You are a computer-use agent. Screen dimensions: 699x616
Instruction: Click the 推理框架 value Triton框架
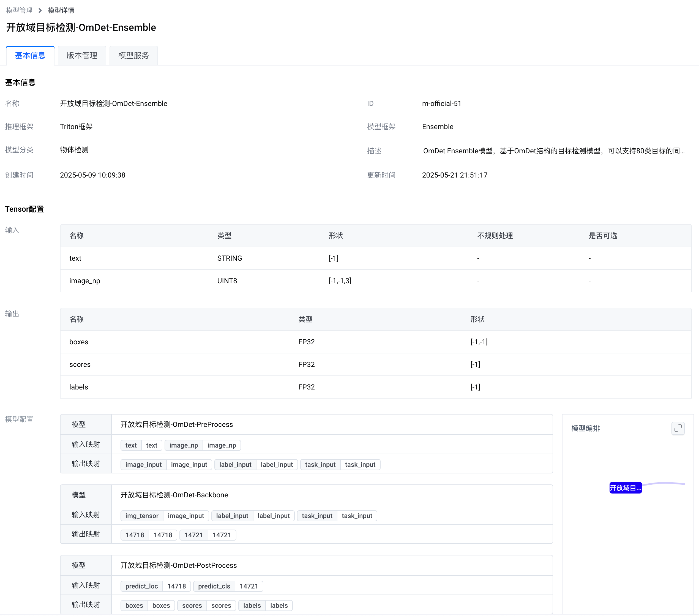pos(76,127)
